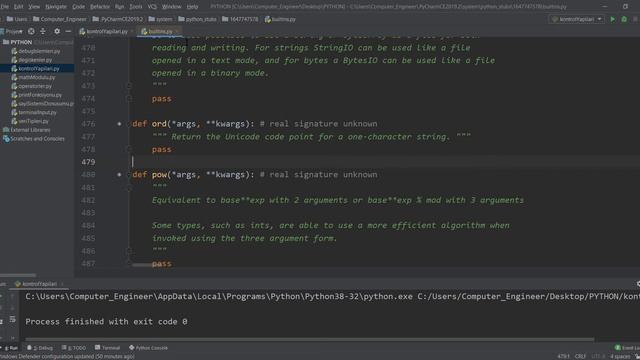Click the PyCharmCE2019.2 breadcrumb folder
The image size is (640, 360).
coord(118,19)
